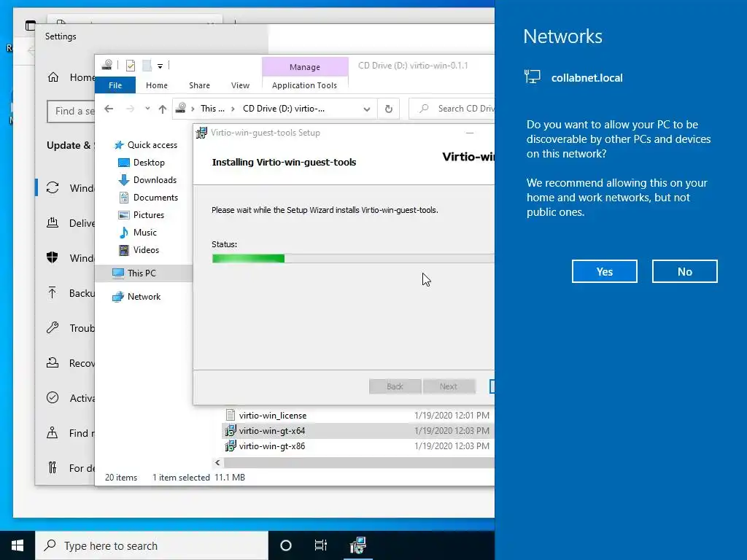The image size is (747, 560).
Task: Click No in the Networks panel
Action: pos(684,271)
